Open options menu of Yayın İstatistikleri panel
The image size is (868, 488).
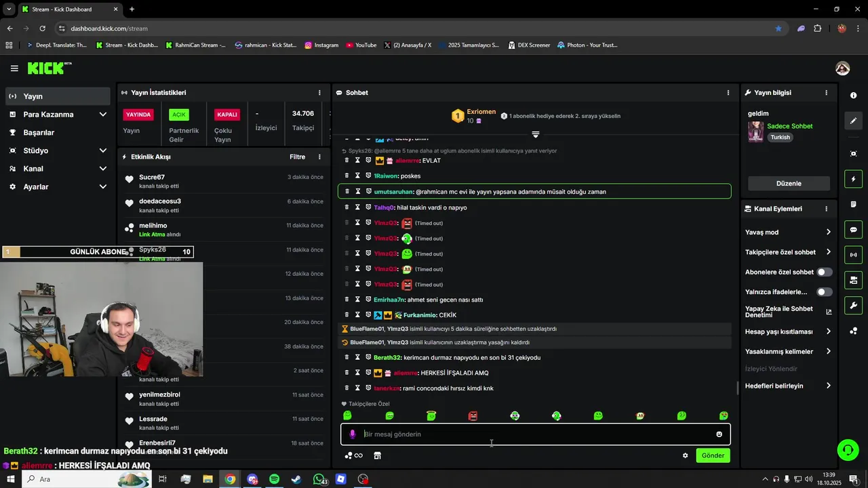(319, 93)
